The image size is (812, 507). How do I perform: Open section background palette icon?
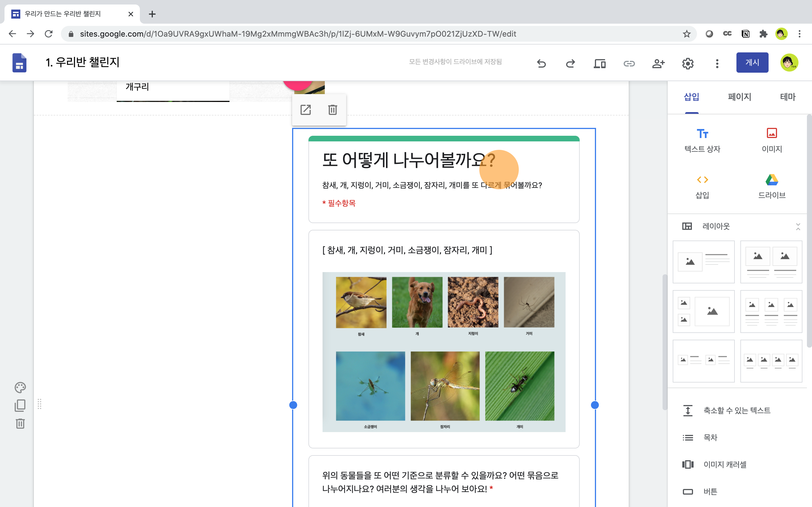[x=20, y=387]
